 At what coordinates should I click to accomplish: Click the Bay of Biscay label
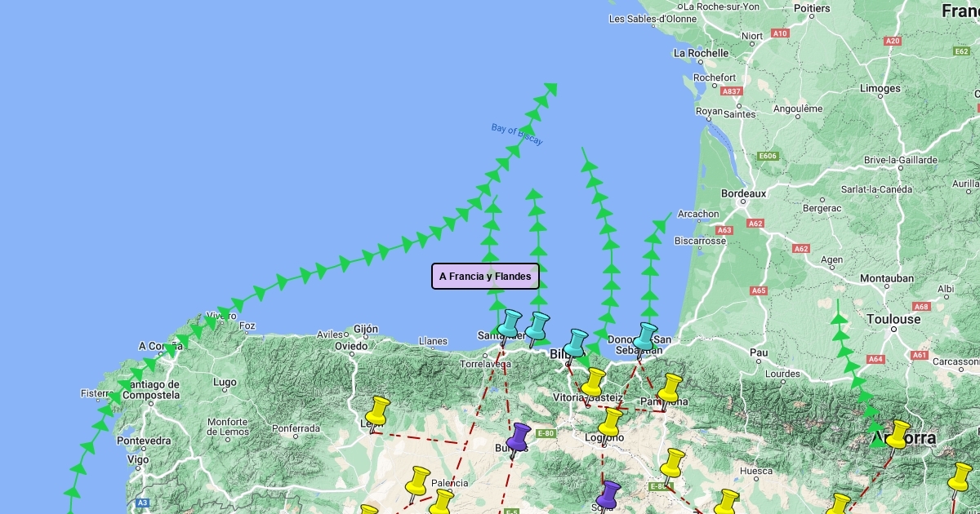tap(517, 135)
